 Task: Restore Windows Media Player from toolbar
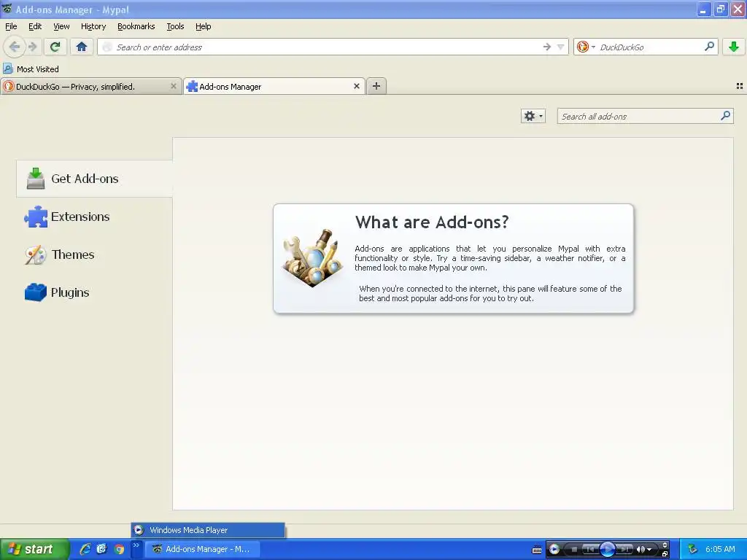point(665,554)
